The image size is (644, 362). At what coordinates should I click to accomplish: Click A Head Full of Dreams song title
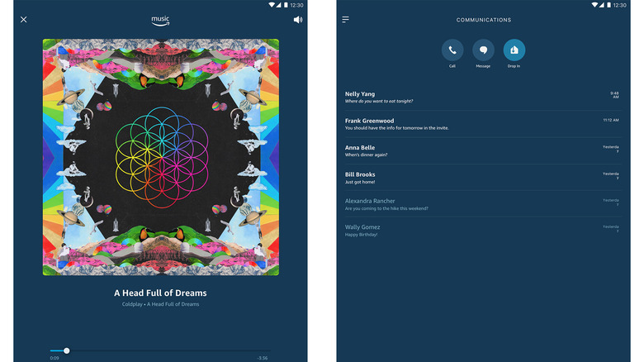click(x=160, y=293)
